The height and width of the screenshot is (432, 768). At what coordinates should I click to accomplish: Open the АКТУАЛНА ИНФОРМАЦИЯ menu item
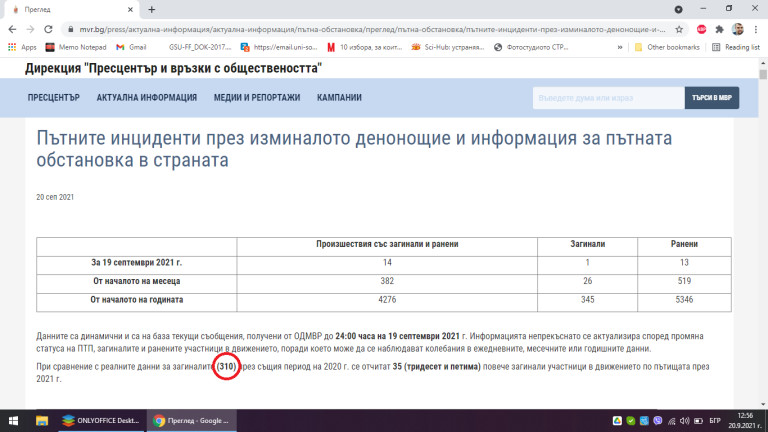(146, 98)
